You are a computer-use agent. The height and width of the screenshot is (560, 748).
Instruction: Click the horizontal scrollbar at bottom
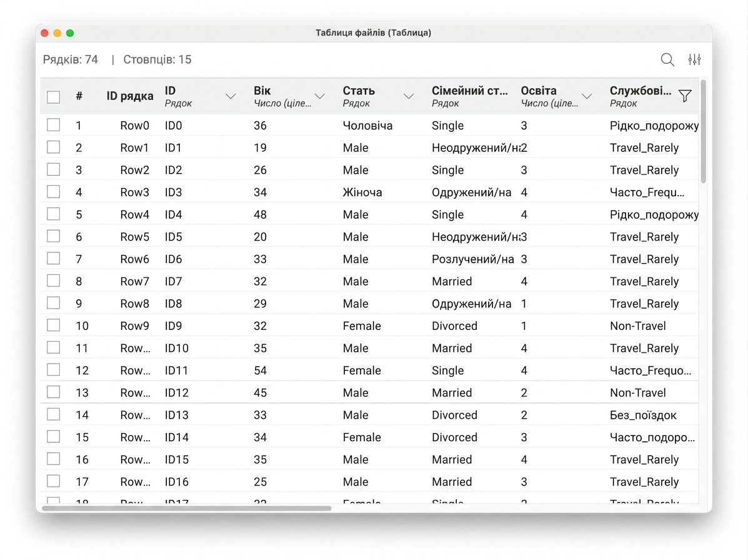coord(186,509)
